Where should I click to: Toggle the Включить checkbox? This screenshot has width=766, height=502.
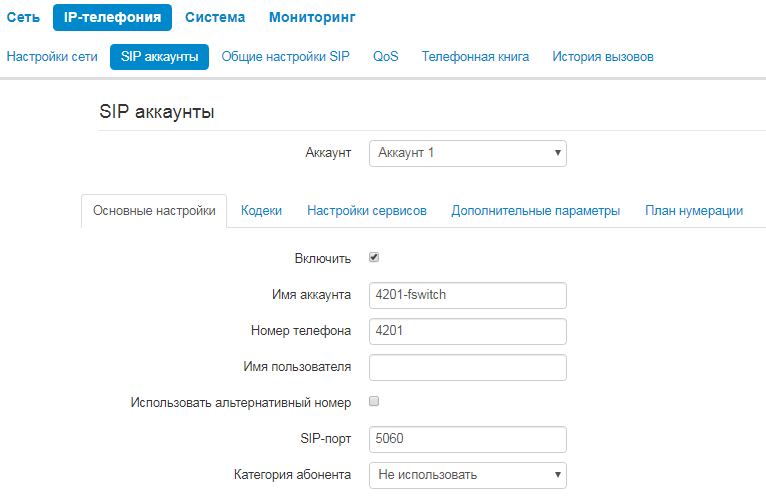[x=374, y=257]
